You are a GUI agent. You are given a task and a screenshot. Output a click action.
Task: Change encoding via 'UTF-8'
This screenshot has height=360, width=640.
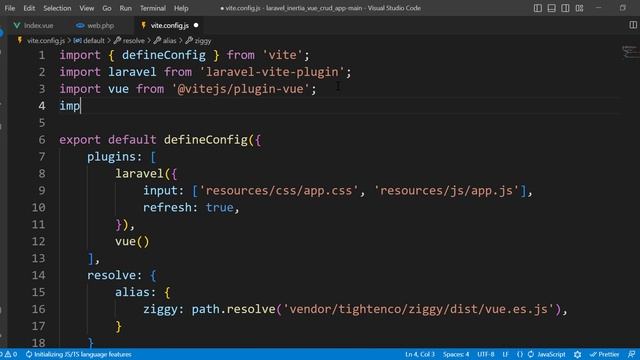click(485, 354)
